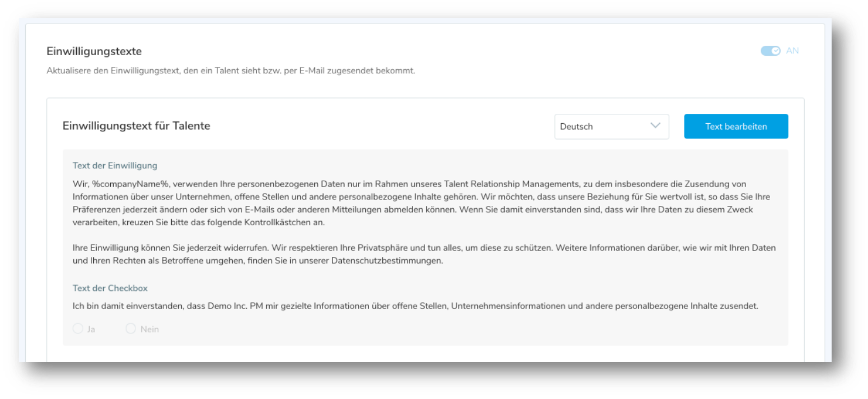Click the Text bearbeiten button

click(x=735, y=127)
